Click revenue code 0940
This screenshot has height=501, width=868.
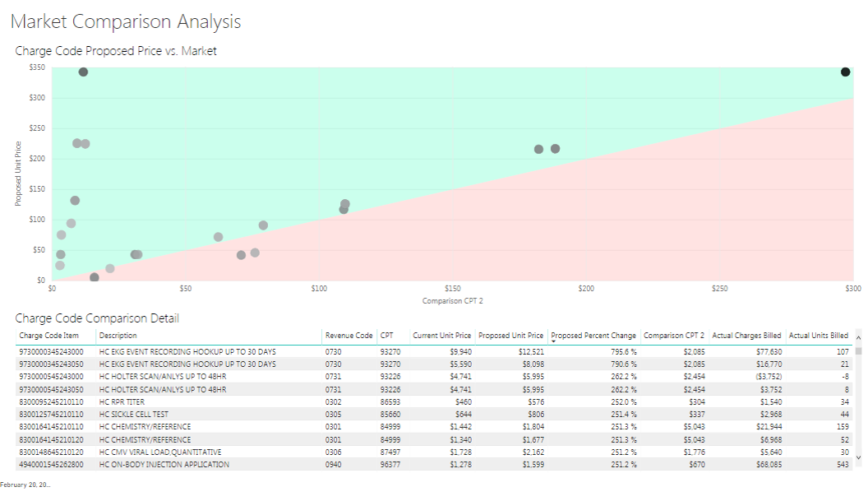333,465
